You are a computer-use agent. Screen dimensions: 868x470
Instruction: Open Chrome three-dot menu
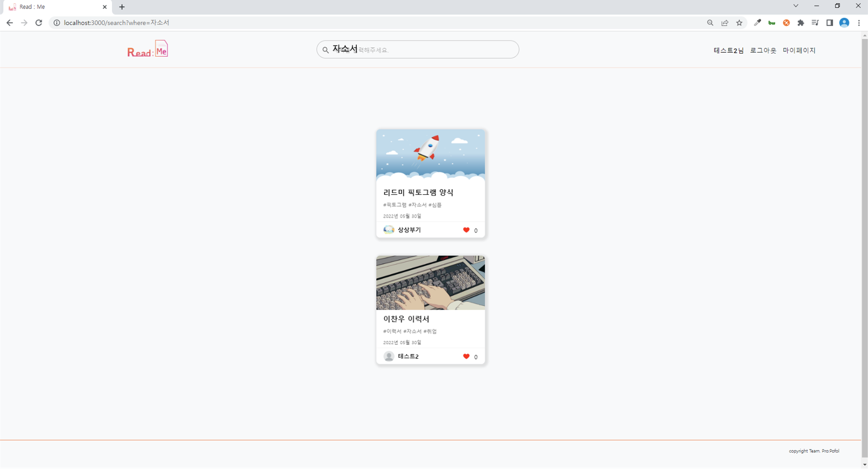click(858, 23)
